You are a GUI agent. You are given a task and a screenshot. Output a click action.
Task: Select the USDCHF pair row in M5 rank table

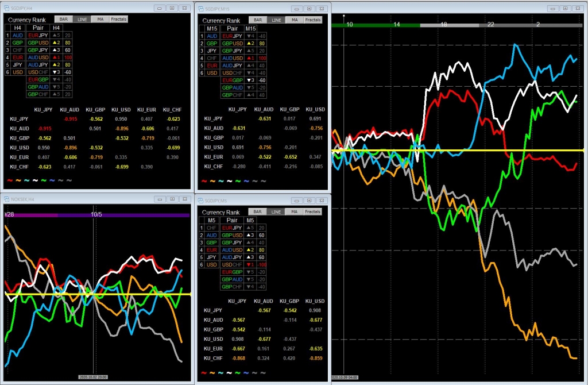233,264
